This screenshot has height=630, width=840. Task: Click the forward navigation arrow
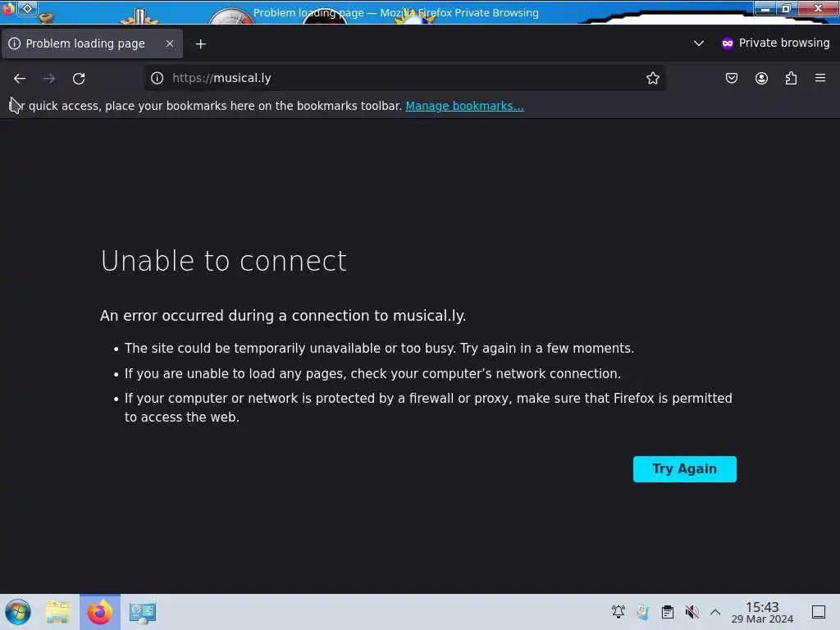click(49, 78)
